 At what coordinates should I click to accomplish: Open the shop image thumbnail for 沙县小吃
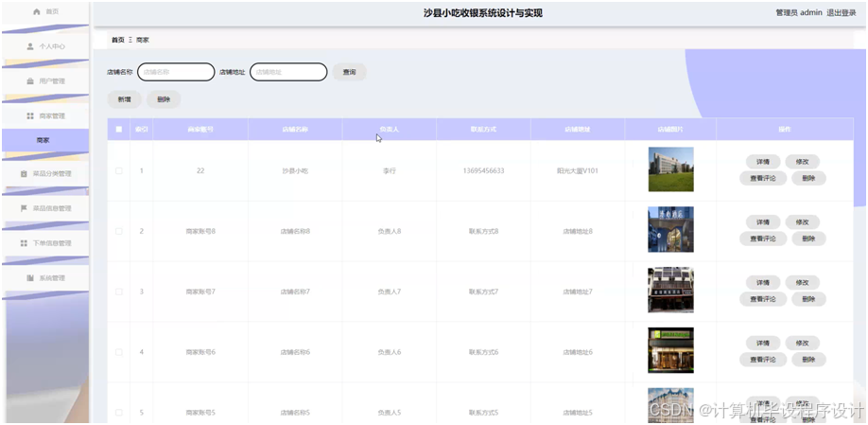pyautogui.click(x=671, y=169)
